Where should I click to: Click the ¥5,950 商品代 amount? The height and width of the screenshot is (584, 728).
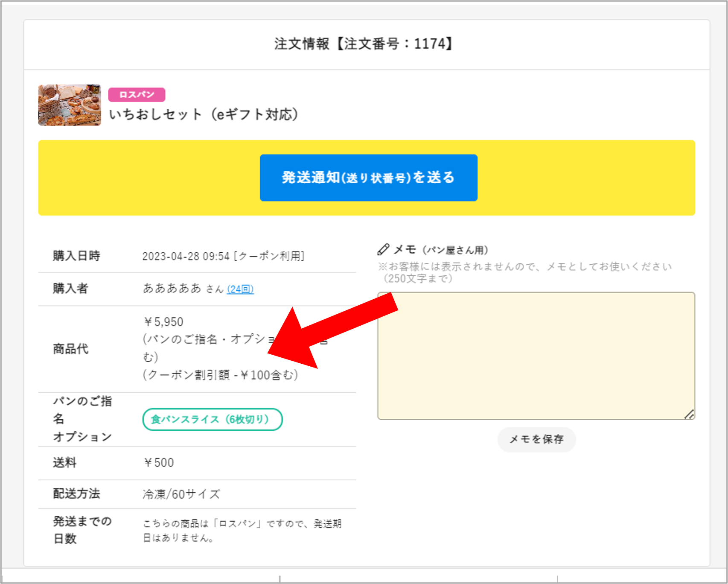coord(164,322)
